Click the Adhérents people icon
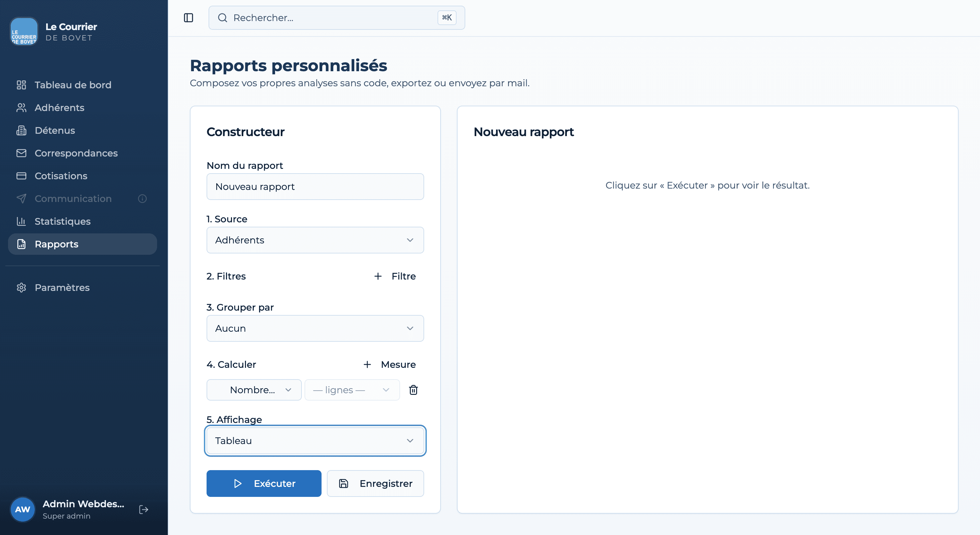This screenshot has height=535, width=980. click(x=21, y=108)
